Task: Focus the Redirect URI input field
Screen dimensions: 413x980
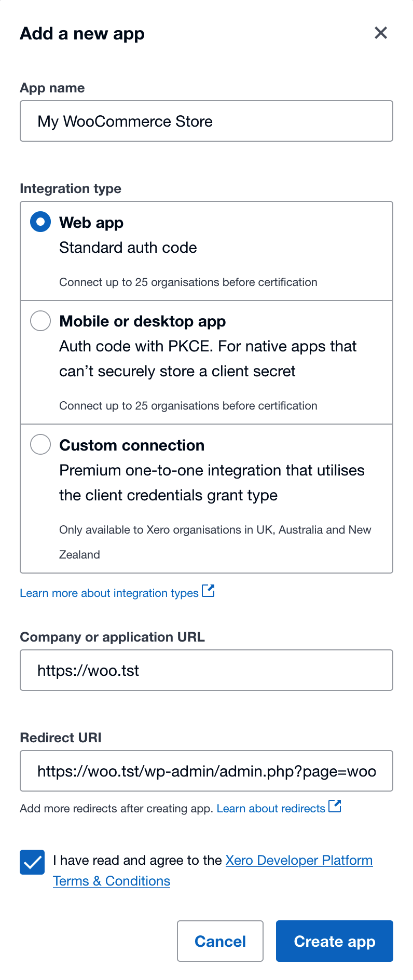Action: pos(206,771)
